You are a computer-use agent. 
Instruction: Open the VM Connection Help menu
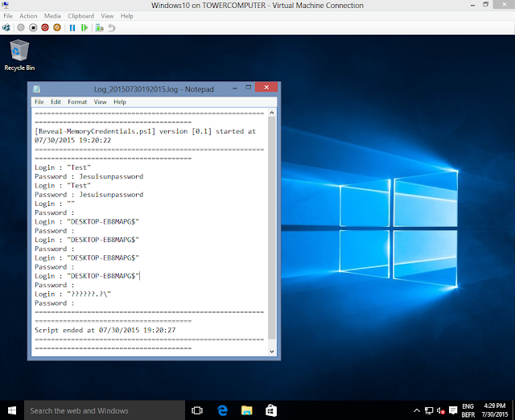pos(127,16)
